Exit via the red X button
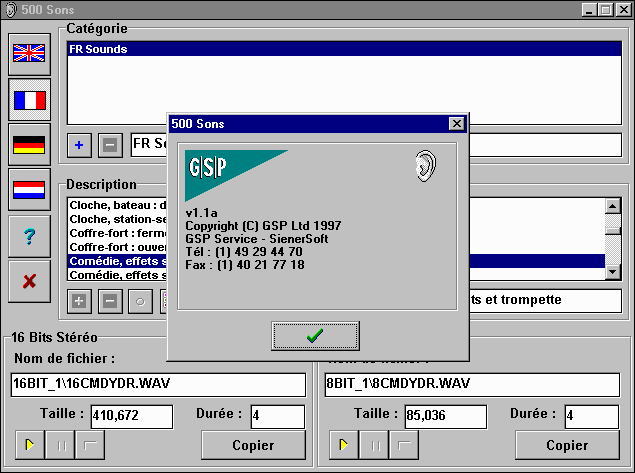Image resolution: width=635 pixels, height=473 pixels. pyautogui.click(x=30, y=281)
